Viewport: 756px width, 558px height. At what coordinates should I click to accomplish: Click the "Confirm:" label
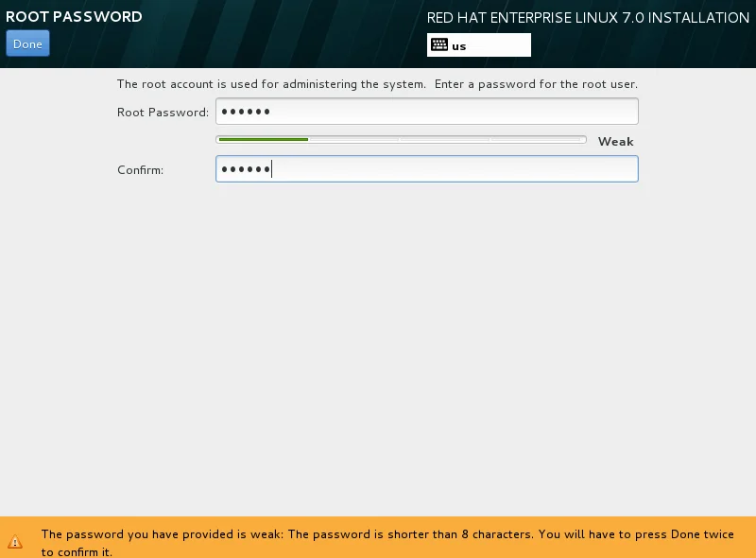pos(140,170)
